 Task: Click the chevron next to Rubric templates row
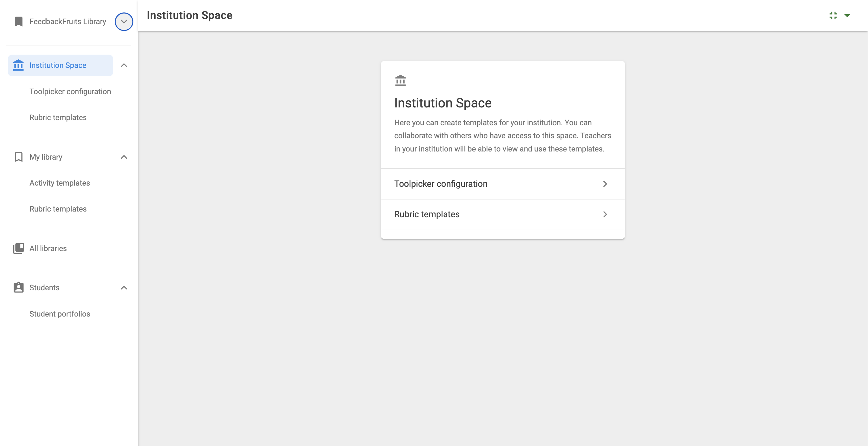[x=605, y=215]
